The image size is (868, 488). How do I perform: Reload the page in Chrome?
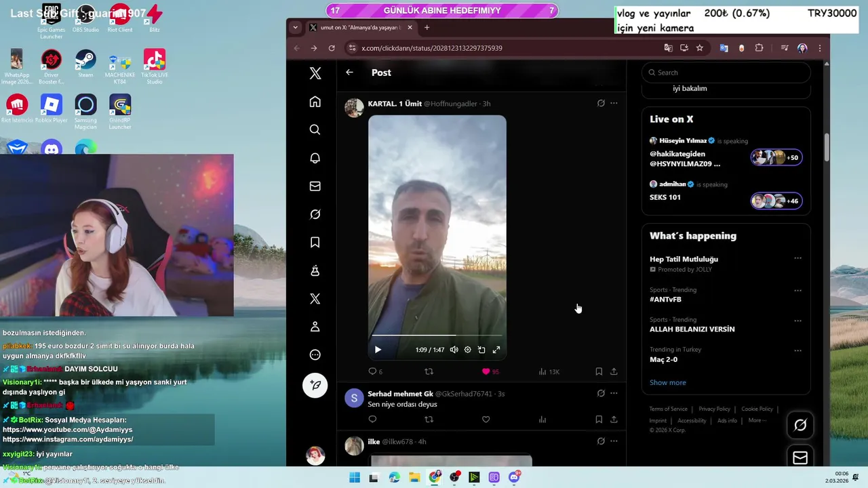point(332,48)
